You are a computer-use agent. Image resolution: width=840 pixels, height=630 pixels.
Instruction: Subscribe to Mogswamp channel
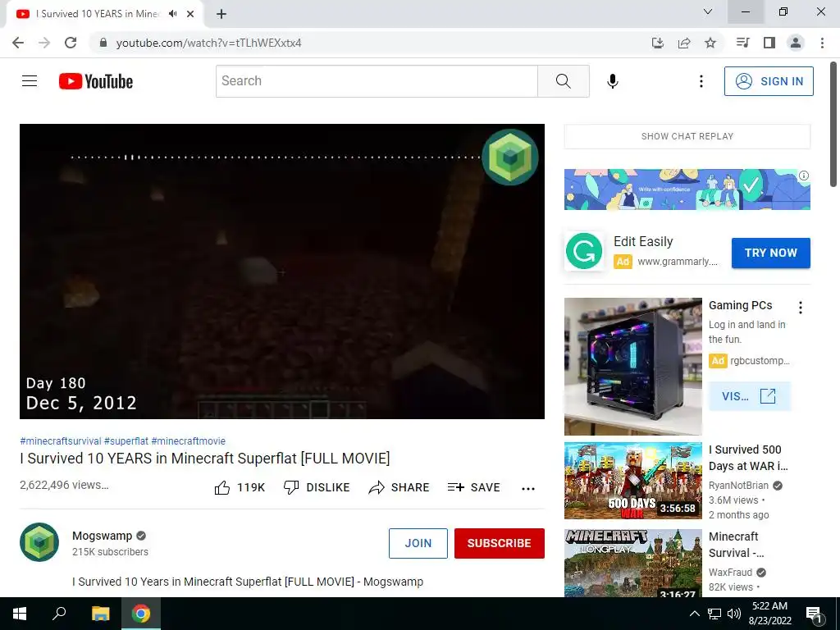(500, 543)
